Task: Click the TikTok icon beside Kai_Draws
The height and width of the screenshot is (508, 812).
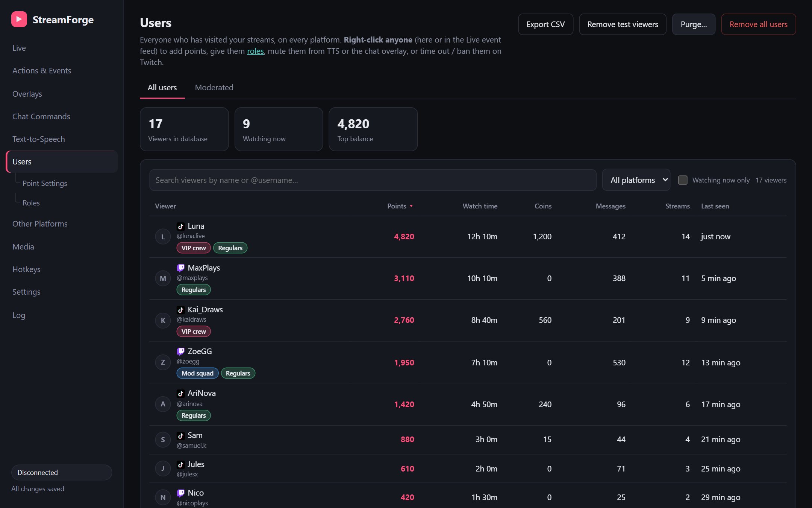Action: pyautogui.click(x=180, y=310)
